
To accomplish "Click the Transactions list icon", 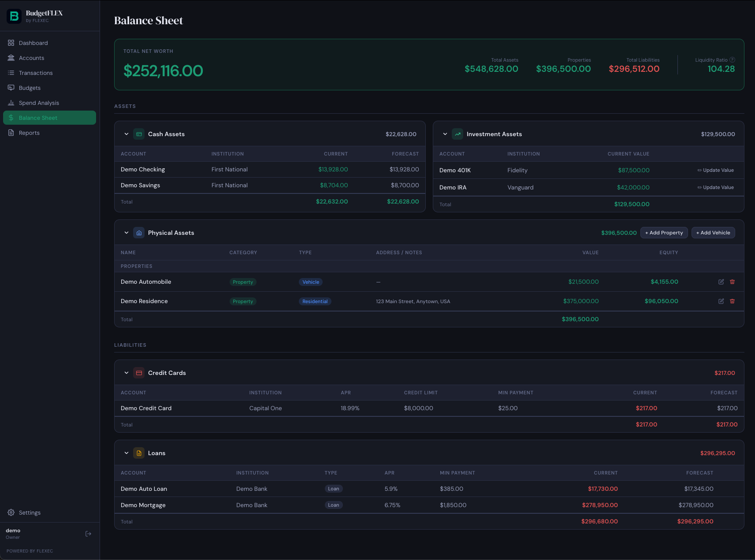I will click(11, 73).
